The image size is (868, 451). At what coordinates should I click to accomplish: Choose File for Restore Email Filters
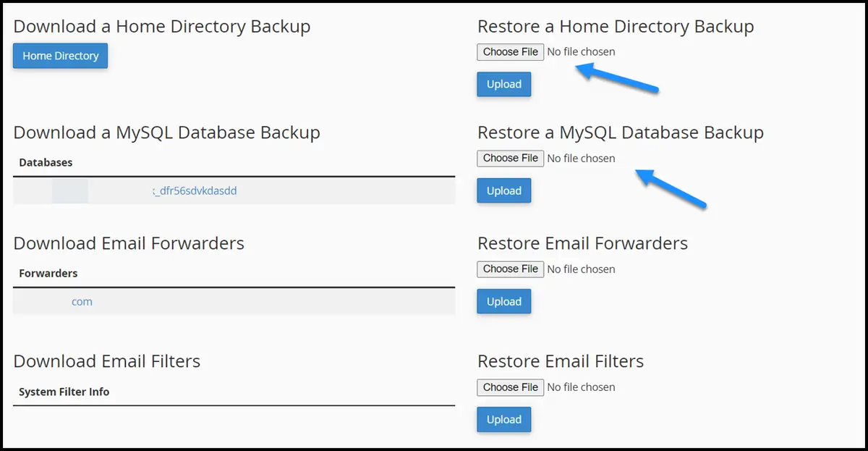pyautogui.click(x=510, y=387)
